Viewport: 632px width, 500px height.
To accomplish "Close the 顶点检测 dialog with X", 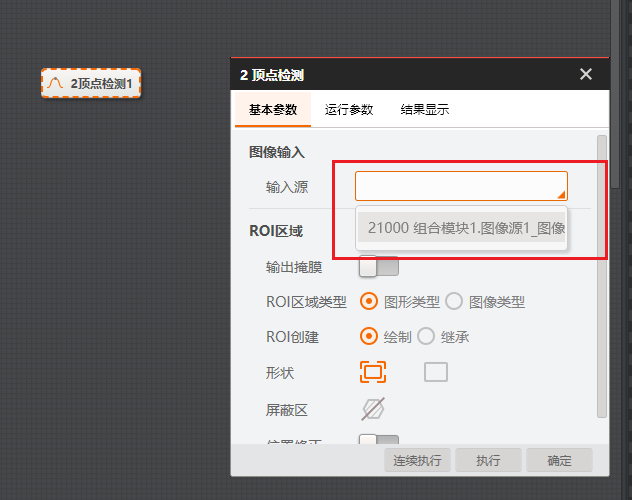I will coord(586,74).
